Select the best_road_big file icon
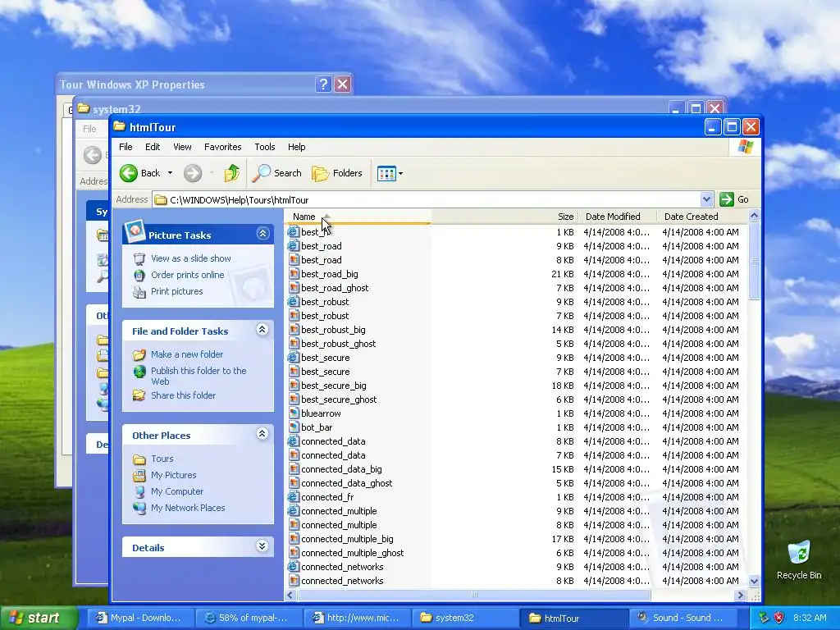The image size is (840, 630). [x=294, y=274]
